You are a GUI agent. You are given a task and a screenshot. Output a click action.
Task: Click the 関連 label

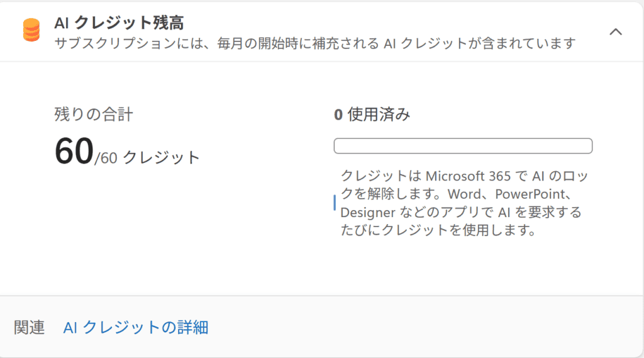pyautogui.click(x=30, y=328)
